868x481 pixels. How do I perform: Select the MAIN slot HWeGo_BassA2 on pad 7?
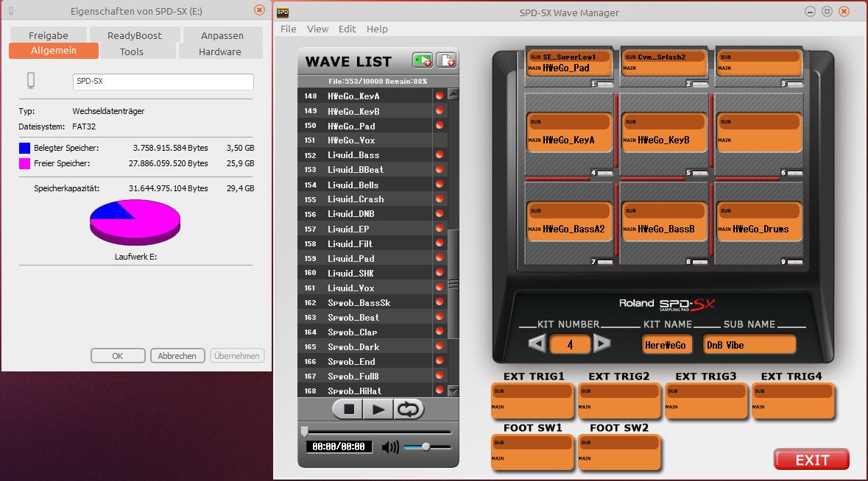(x=570, y=229)
